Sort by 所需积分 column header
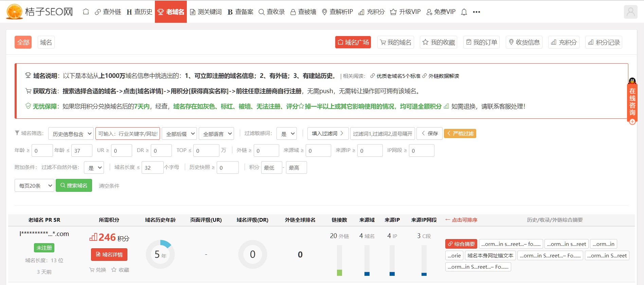 pyautogui.click(x=109, y=220)
